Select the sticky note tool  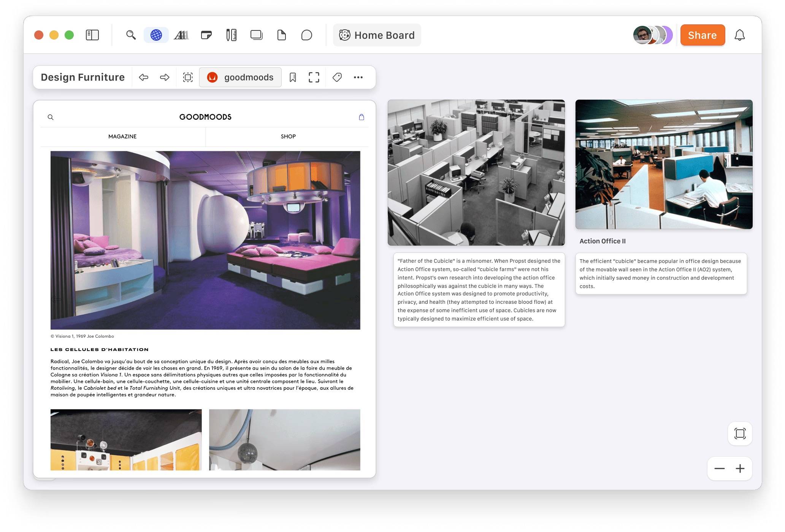[x=206, y=35]
